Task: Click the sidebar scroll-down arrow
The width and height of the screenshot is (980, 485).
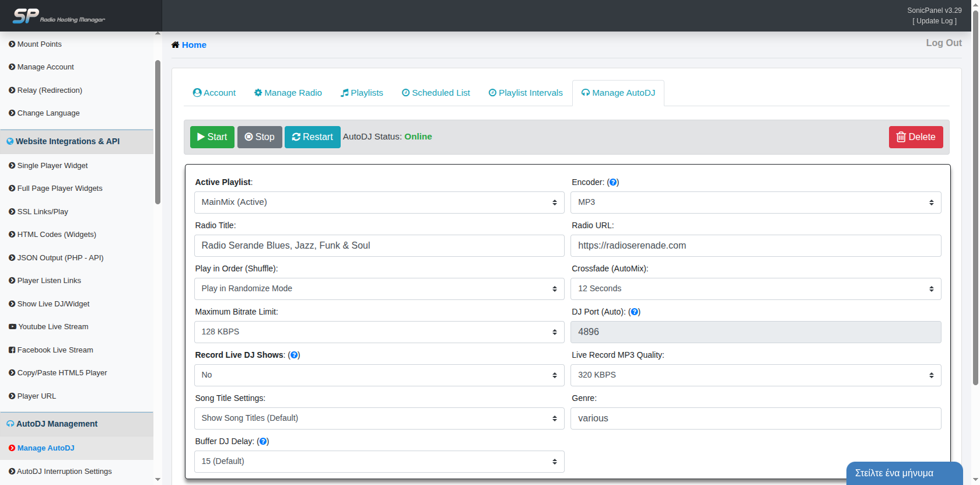Action: 157,479
